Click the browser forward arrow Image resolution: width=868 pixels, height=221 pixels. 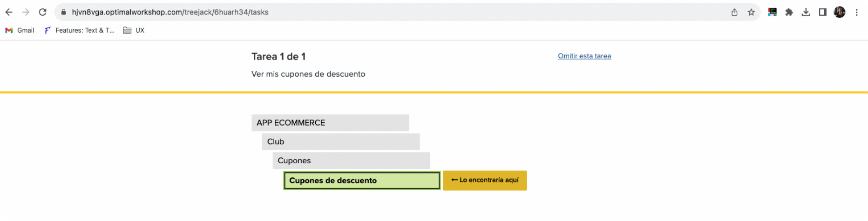coord(26,13)
